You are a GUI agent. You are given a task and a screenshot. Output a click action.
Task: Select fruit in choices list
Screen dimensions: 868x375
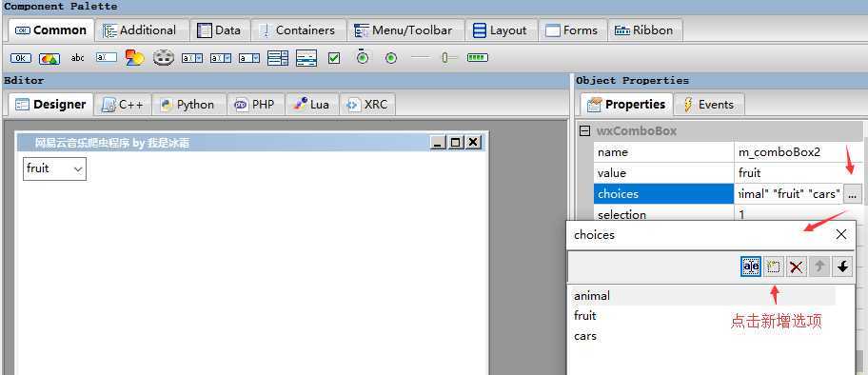pos(701,316)
